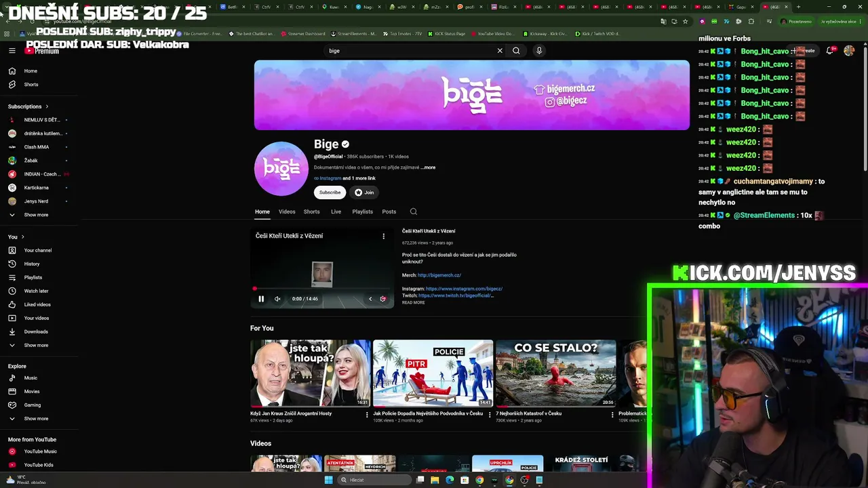Open the YouTube guide hamburger menu

[12, 51]
